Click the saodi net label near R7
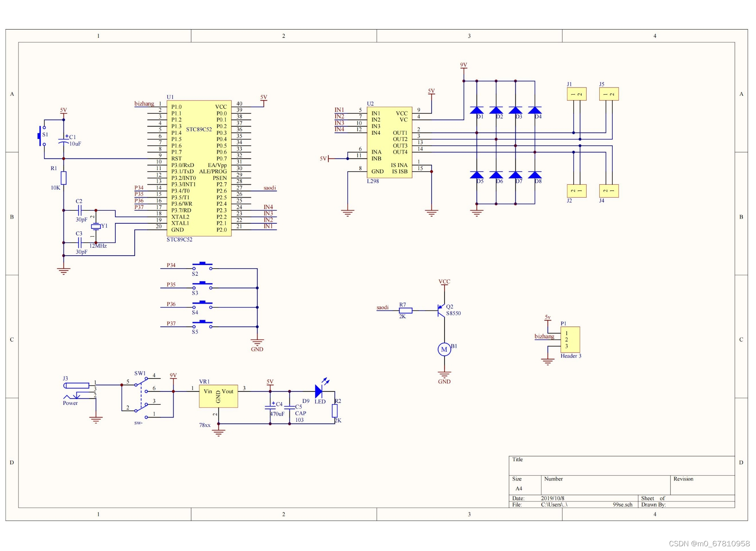Screen dimensions: 756x551 click(382, 307)
